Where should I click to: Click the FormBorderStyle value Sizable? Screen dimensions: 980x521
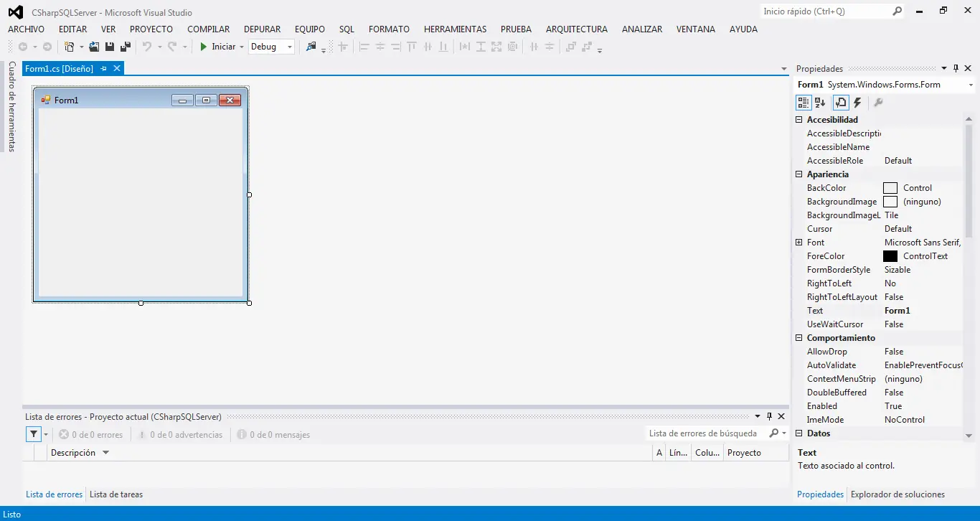point(897,270)
